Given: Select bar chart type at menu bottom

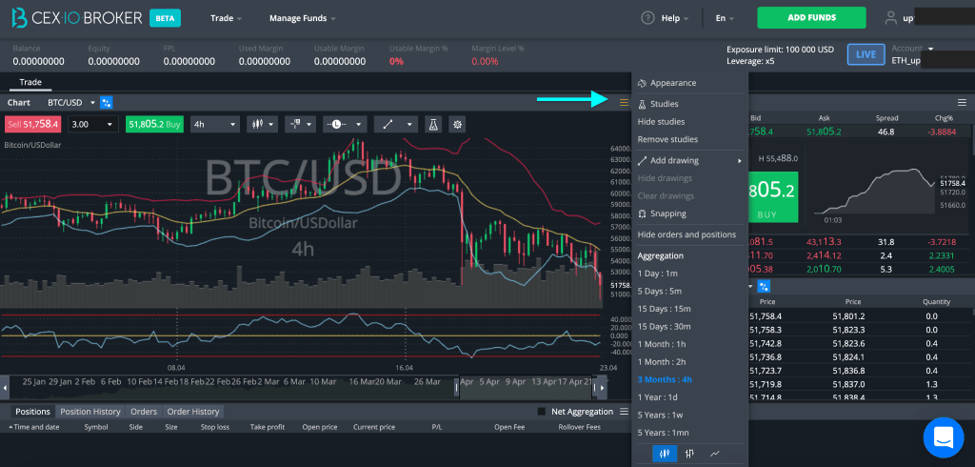Looking at the screenshot, I should [x=690, y=454].
